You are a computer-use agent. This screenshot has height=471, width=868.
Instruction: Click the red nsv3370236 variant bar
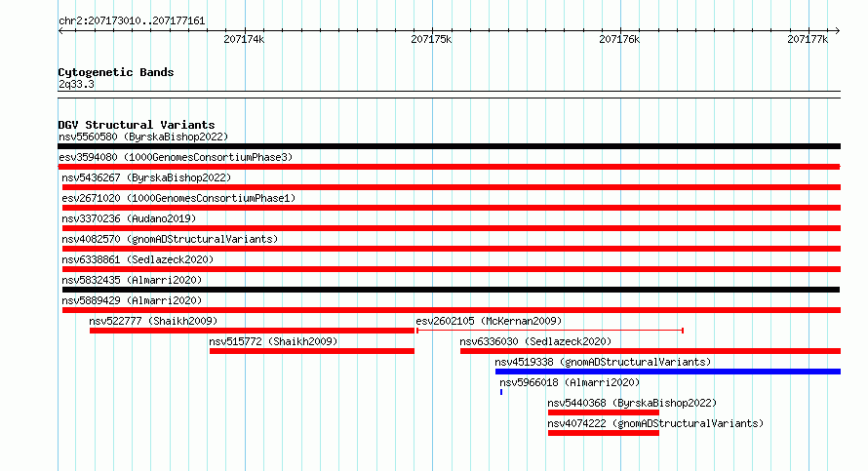[x=452, y=228]
